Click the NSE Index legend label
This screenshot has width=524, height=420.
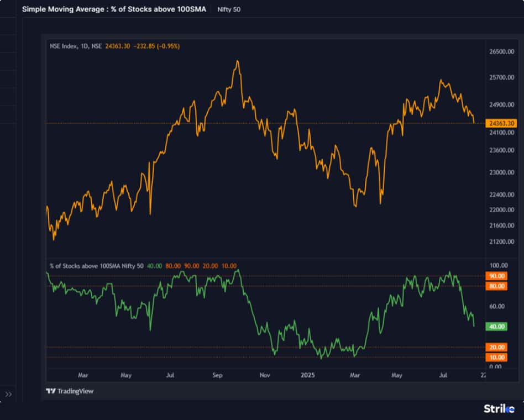coord(62,47)
